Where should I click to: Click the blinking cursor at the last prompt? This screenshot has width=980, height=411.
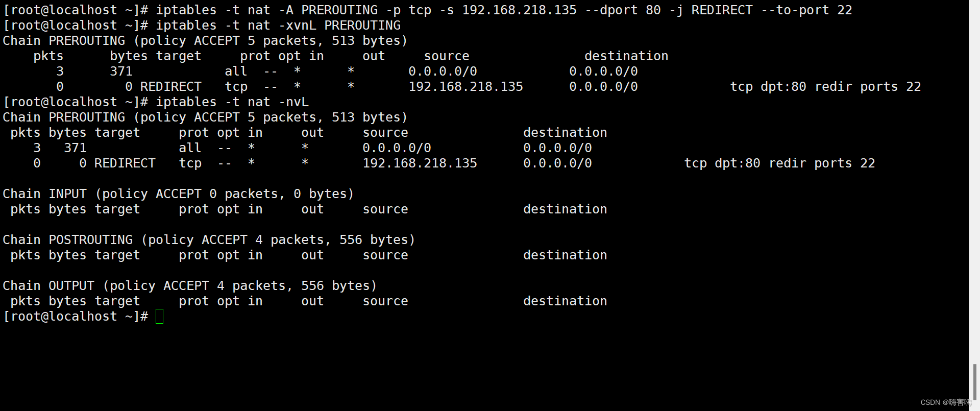pos(159,317)
